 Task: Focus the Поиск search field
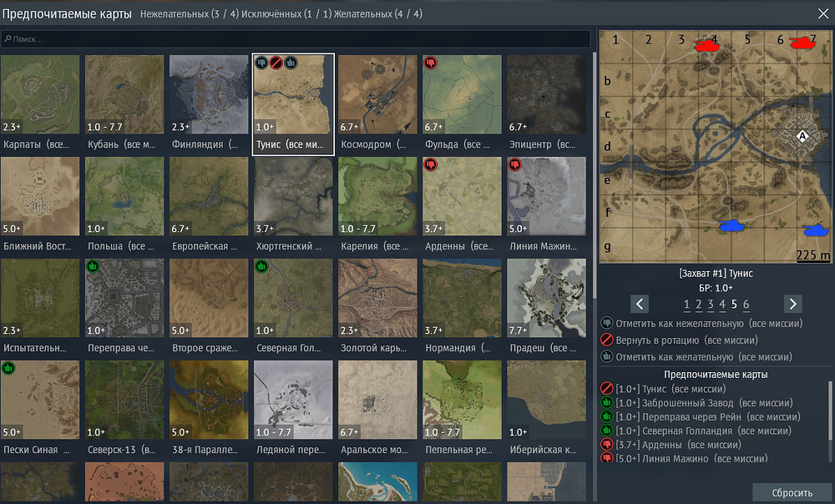[296, 39]
